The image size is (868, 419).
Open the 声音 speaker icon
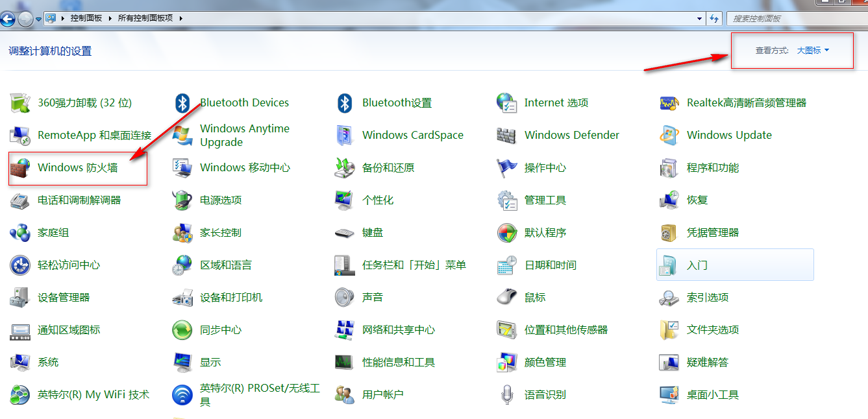[x=345, y=297]
